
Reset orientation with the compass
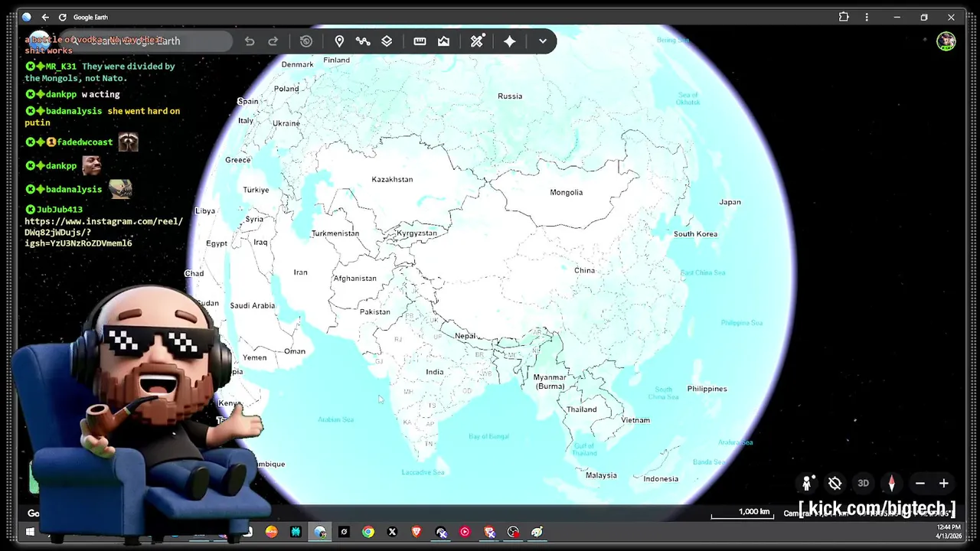(891, 484)
